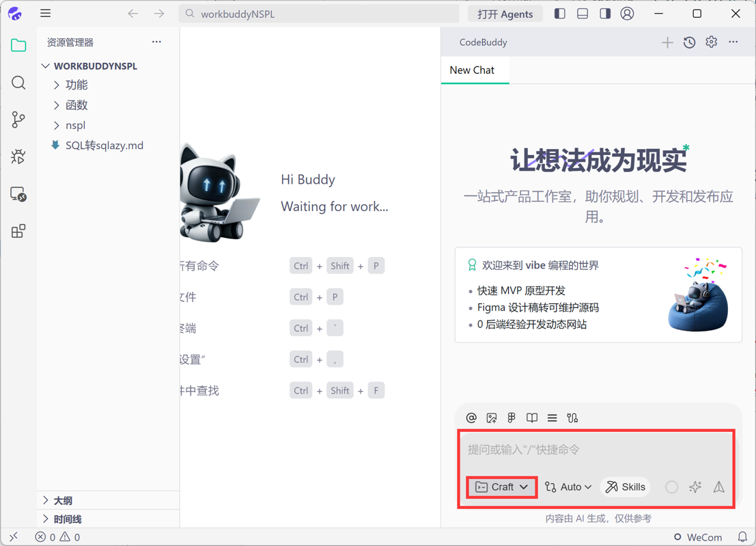The width and height of the screenshot is (756, 546).
Task: Open CodeBuddy settings gear icon
Action: point(711,42)
